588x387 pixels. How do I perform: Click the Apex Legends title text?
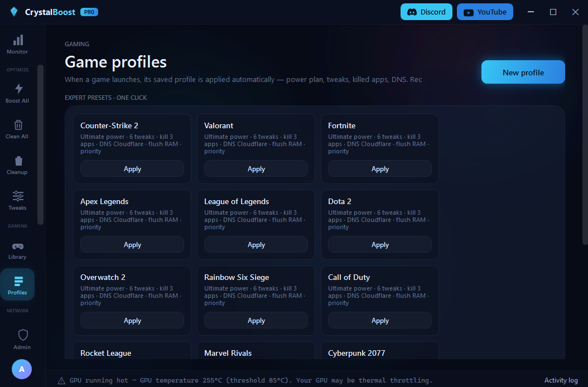[104, 201]
